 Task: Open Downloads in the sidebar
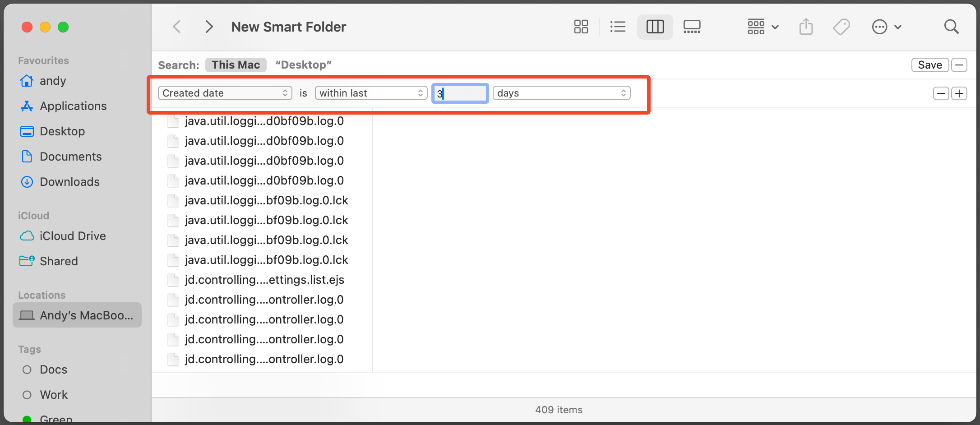69,182
